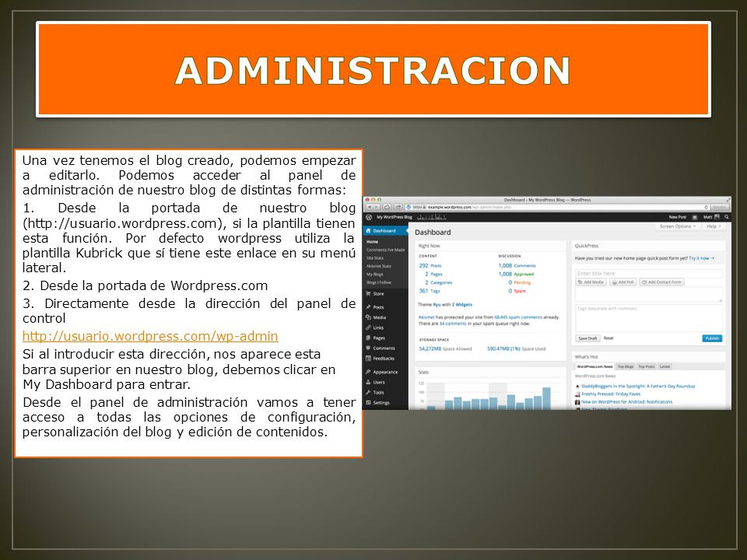Click the share button in browser toolbar

coord(398,207)
